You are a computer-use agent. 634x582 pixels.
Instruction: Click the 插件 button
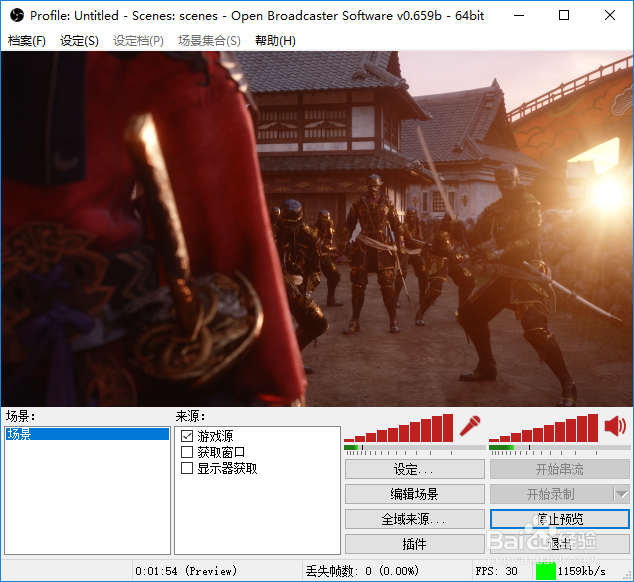point(415,544)
